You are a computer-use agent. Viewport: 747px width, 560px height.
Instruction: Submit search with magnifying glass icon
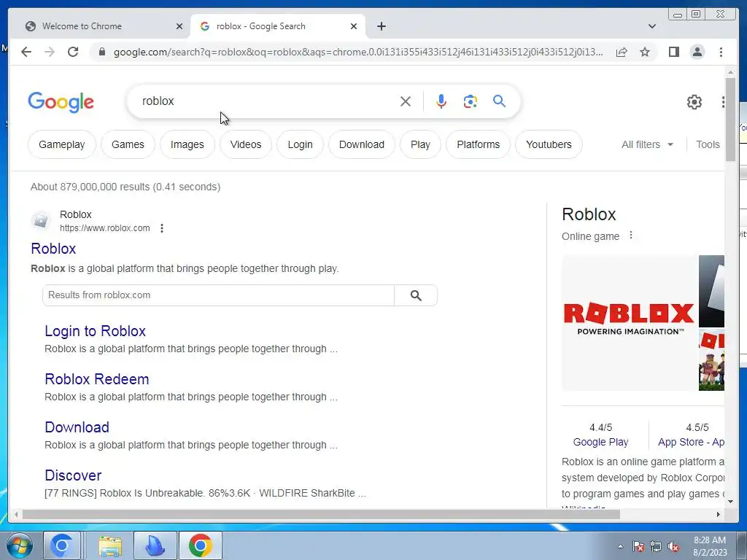499,101
